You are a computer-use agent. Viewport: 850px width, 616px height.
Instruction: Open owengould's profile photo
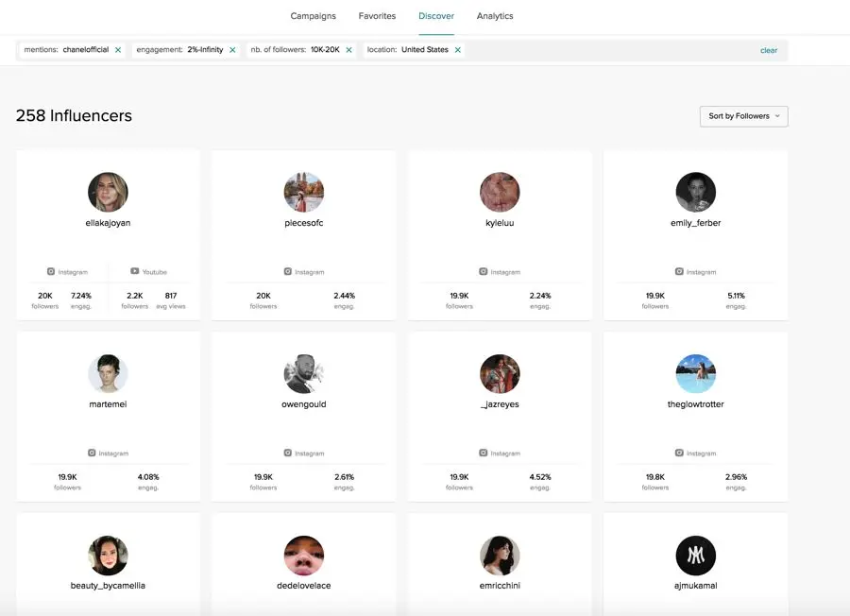(x=304, y=374)
